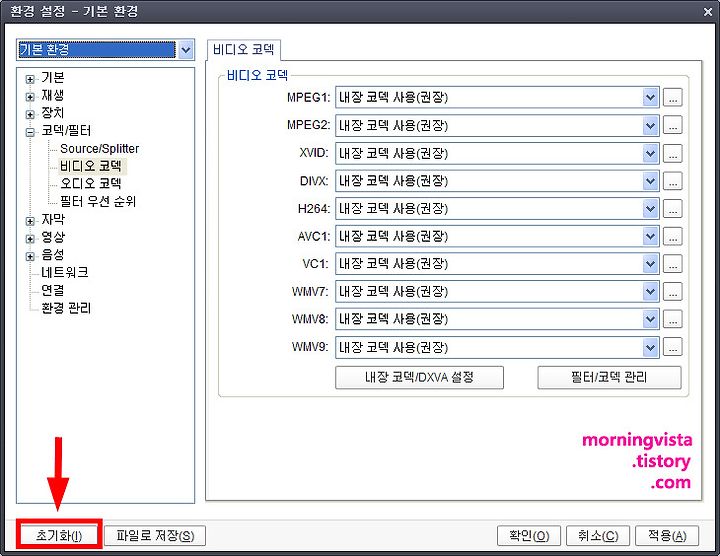Select the 코덱/필터 tree item label
This screenshot has height=556, width=720.
pyautogui.click(x=66, y=130)
